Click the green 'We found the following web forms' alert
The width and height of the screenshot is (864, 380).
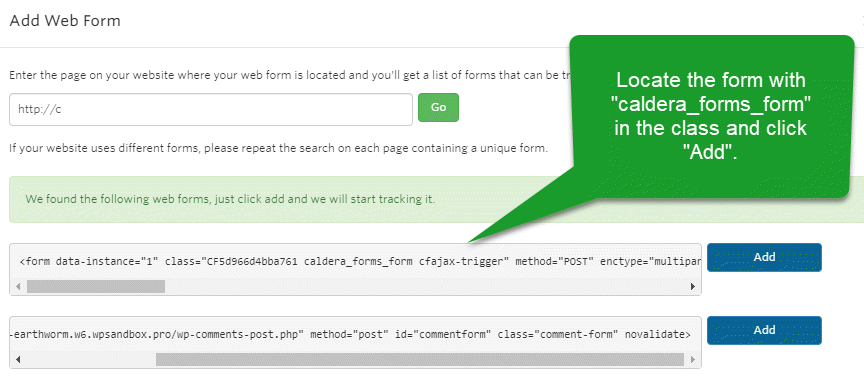click(x=436, y=199)
